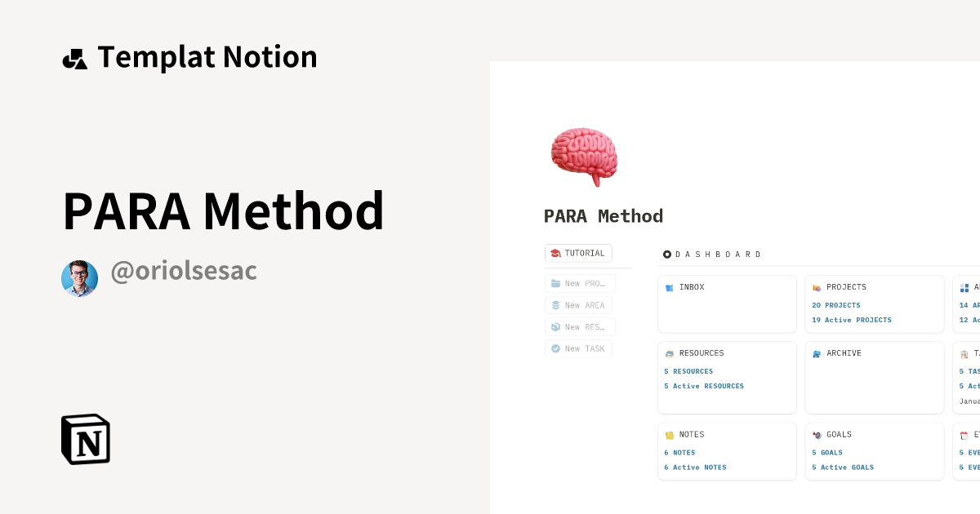Click the DASHBOARD target icon
The image size is (980, 514).
667,254
